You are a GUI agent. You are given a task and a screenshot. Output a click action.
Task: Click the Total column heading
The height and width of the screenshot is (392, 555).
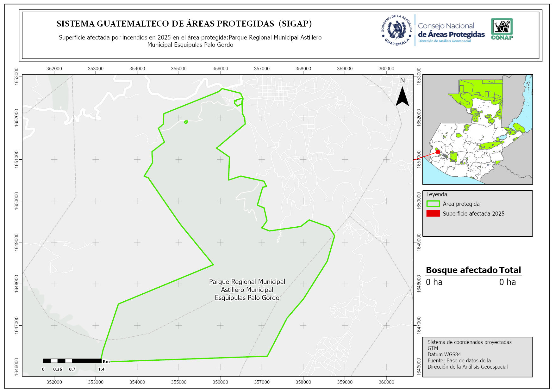click(510, 270)
